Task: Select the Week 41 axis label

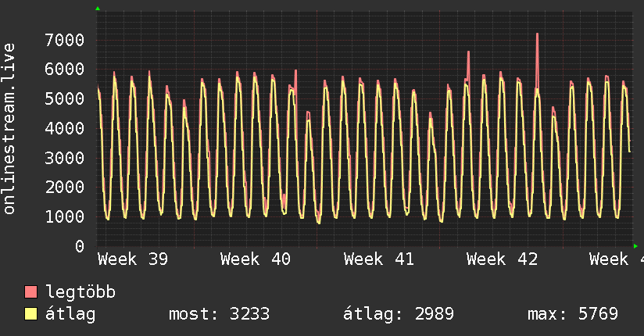Action: [x=379, y=259]
